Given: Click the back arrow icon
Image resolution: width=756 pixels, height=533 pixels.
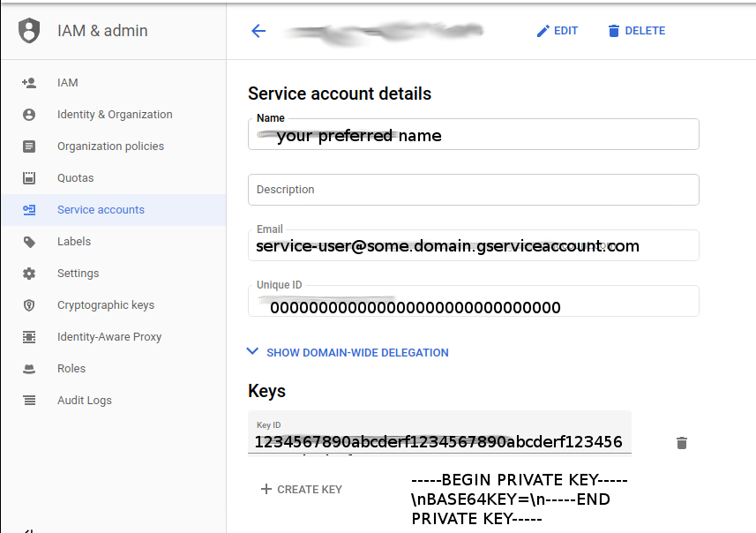Looking at the screenshot, I should coord(258,31).
